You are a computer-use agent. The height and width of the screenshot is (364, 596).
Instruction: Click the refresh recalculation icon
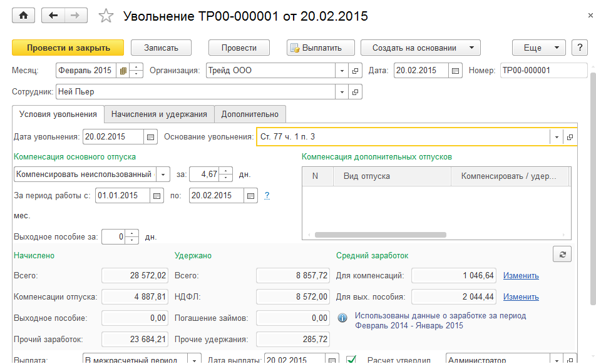coord(562,254)
